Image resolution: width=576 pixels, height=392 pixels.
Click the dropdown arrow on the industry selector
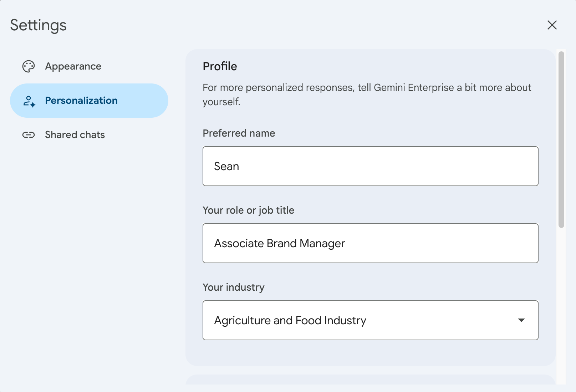click(521, 320)
